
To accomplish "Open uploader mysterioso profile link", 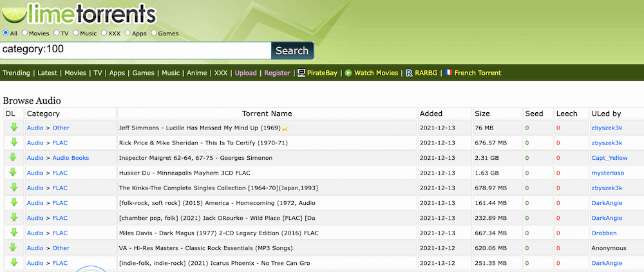I will click(x=607, y=173).
